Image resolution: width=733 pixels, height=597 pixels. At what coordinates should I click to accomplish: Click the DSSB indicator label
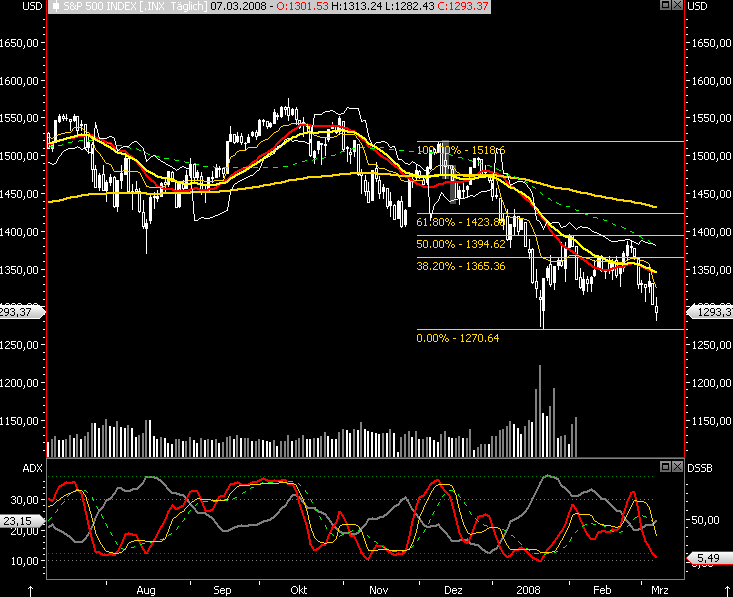[x=700, y=468]
